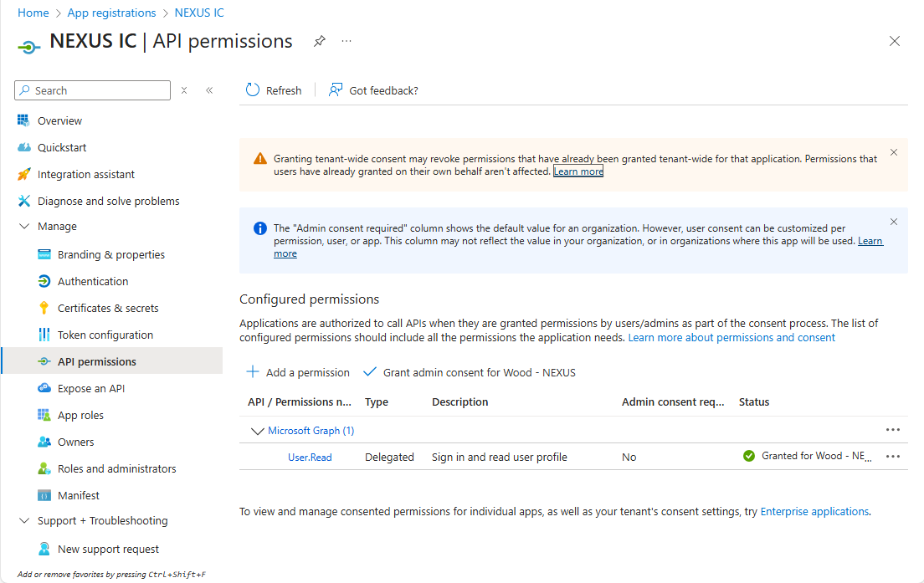
Task: Click the Overview icon in sidebar
Action: (23, 120)
